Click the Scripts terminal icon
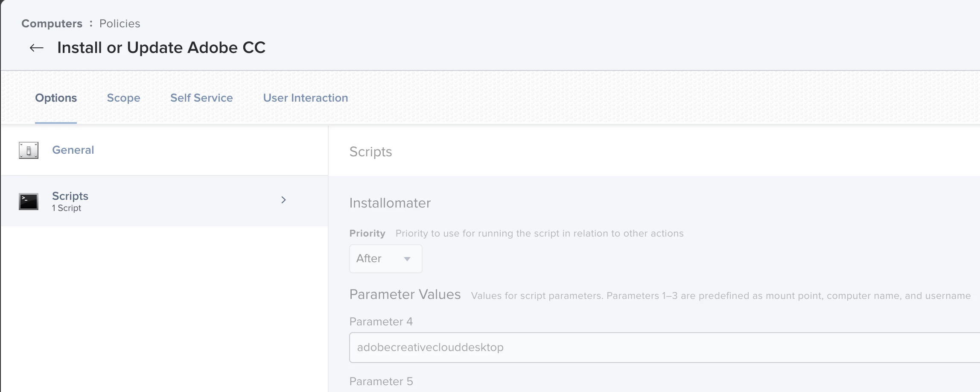Screen dimensions: 980x392 coord(29,202)
